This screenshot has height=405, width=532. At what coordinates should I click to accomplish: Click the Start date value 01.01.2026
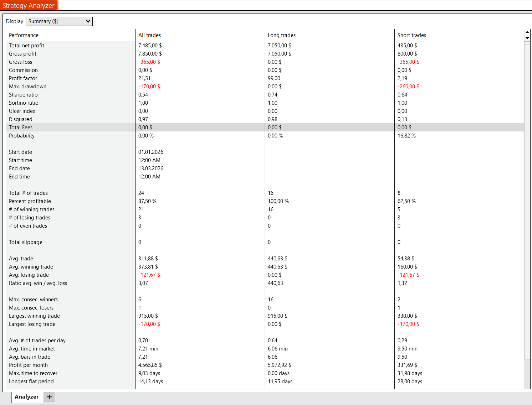(x=151, y=152)
